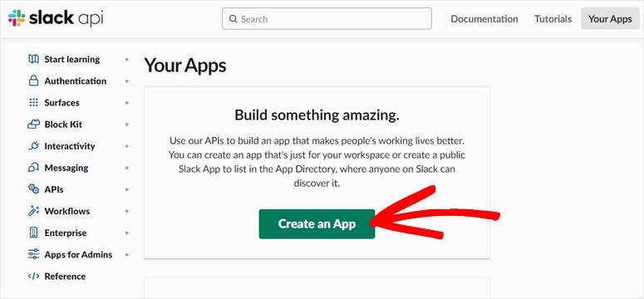Viewport: 644px width, 299px height.
Task: Click the Slack API logo
Action: pos(56,18)
